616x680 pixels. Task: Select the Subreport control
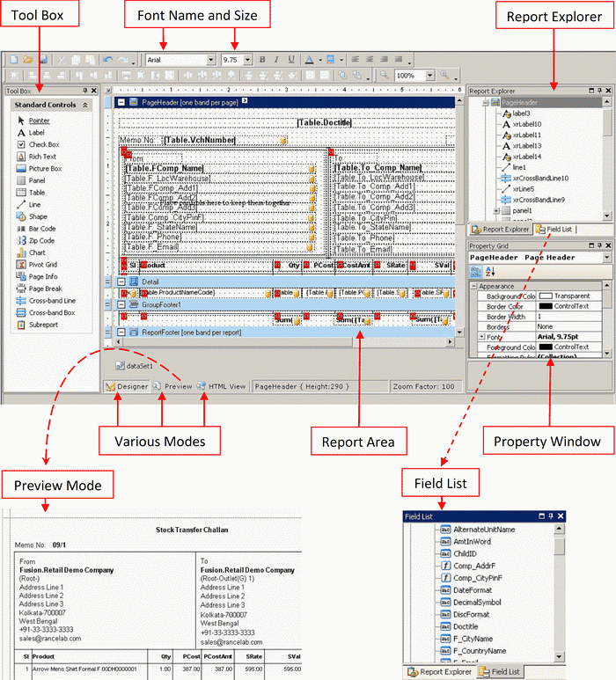pyautogui.click(x=43, y=324)
